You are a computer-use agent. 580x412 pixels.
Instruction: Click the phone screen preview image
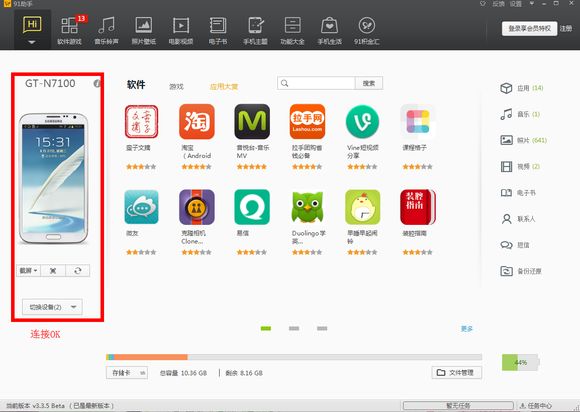click(x=54, y=179)
